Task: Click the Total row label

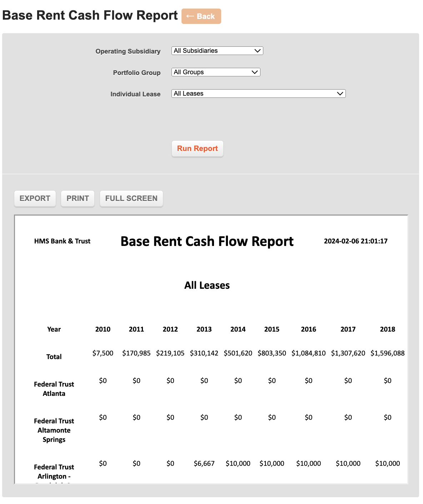Action: (x=54, y=357)
